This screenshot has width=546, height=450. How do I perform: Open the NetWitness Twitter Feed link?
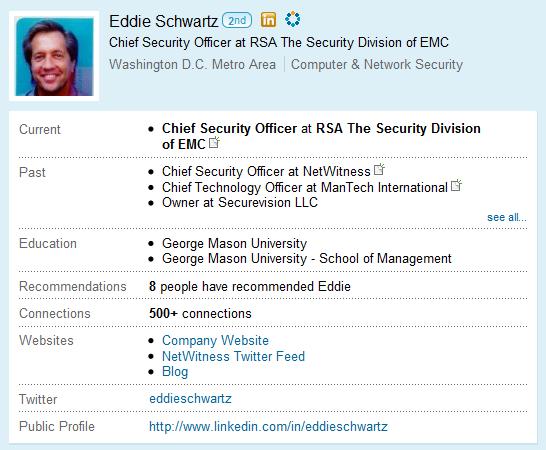(233, 356)
